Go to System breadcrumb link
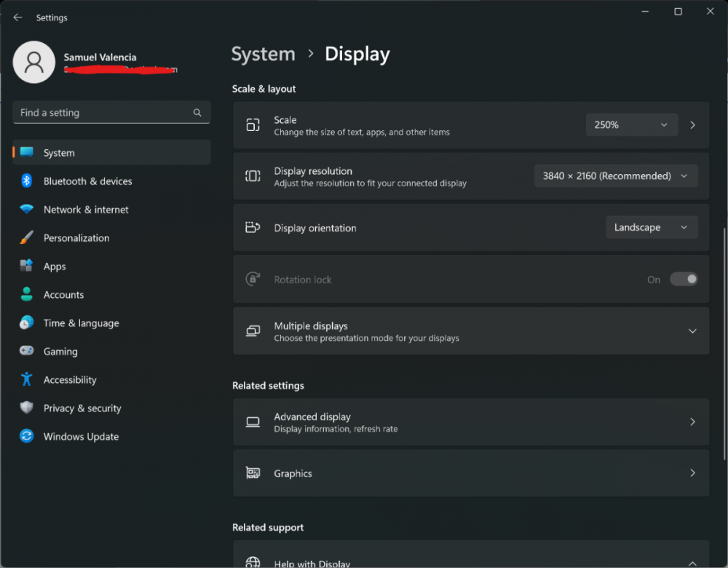Screen dimensions: 728x568 (x=263, y=55)
